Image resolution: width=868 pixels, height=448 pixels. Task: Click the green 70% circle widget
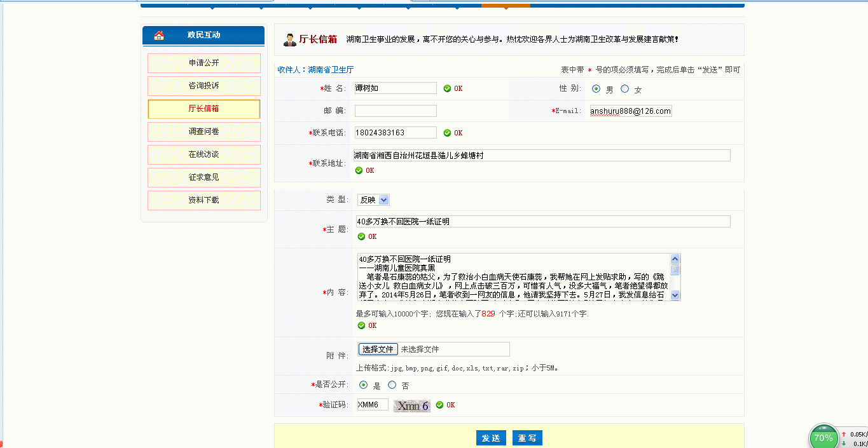(x=823, y=437)
